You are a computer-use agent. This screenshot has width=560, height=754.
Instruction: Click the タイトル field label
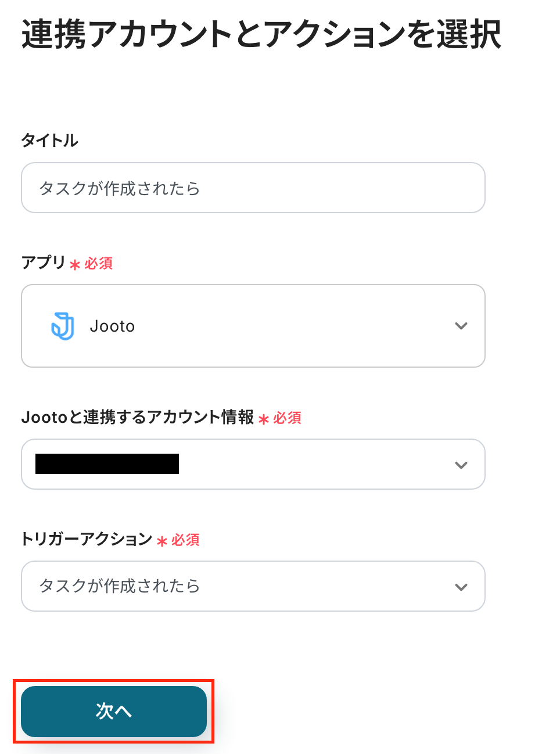coord(49,141)
